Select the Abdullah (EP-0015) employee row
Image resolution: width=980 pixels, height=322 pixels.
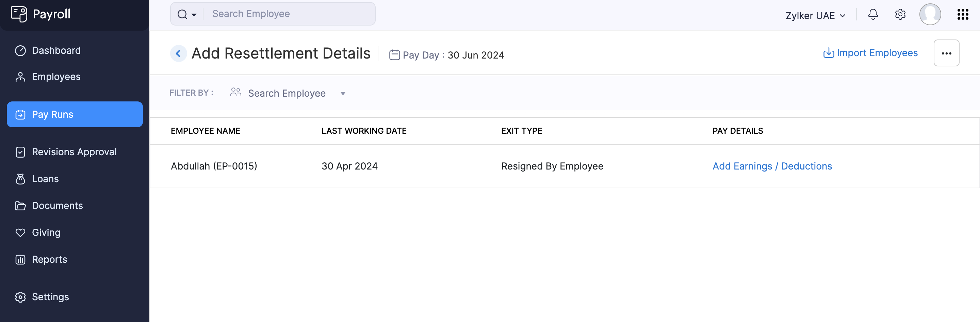pyautogui.click(x=214, y=166)
